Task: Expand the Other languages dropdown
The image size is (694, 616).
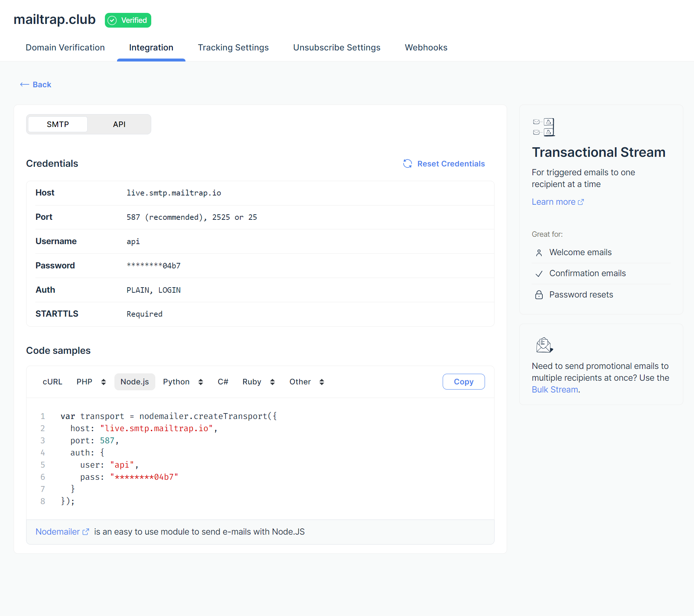Action: 322,382
